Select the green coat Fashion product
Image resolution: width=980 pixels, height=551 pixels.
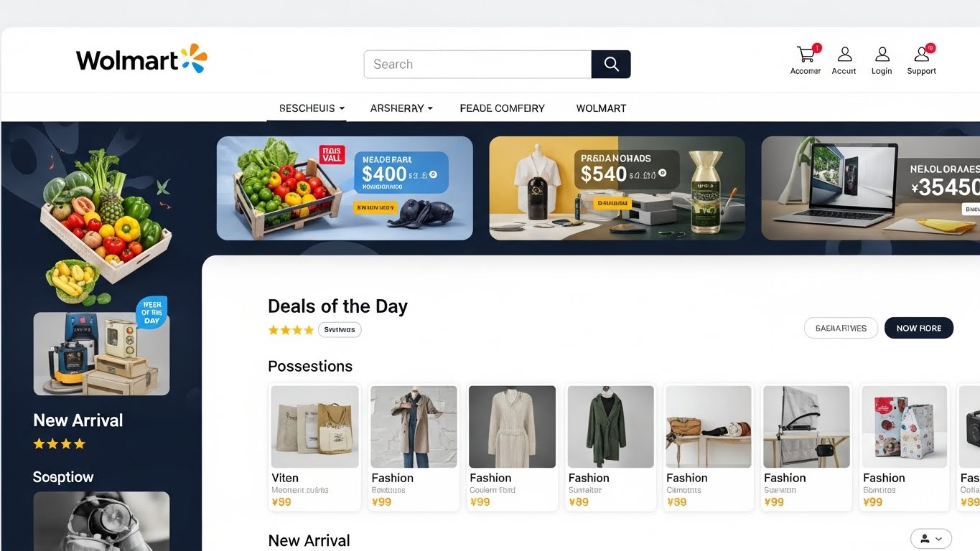tap(611, 447)
